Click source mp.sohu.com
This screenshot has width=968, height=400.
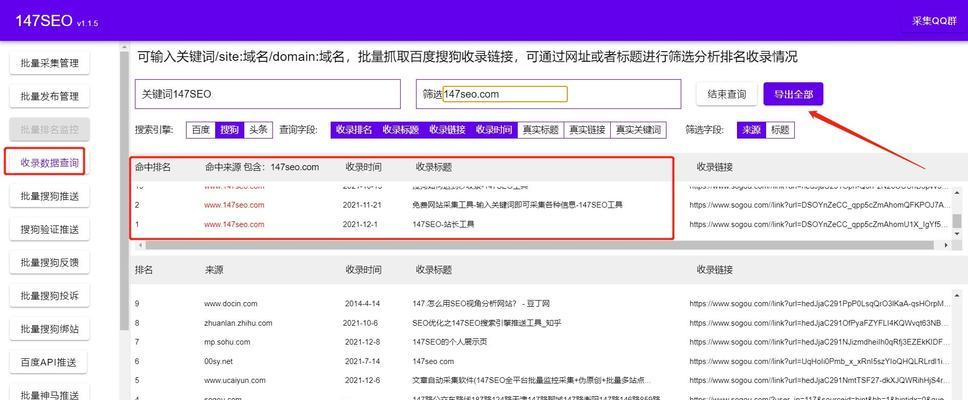(227, 342)
